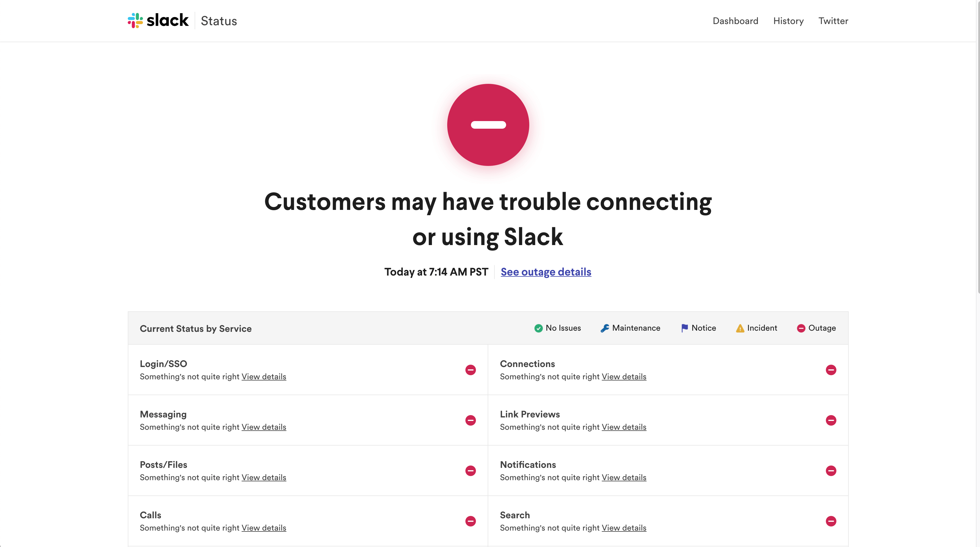Viewport: 980px width, 547px height.
Task: Click the Calls service name
Action: click(150, 515)
